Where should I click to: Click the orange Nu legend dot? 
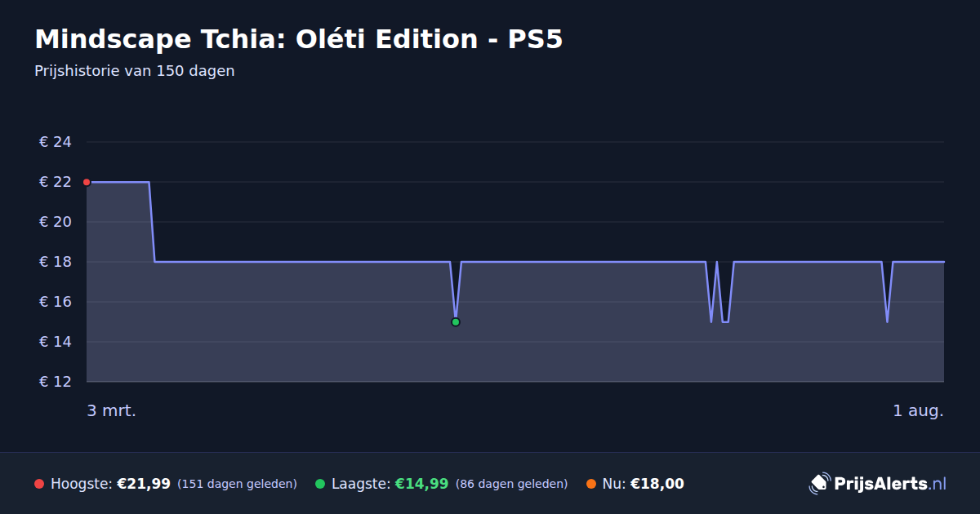591,484
